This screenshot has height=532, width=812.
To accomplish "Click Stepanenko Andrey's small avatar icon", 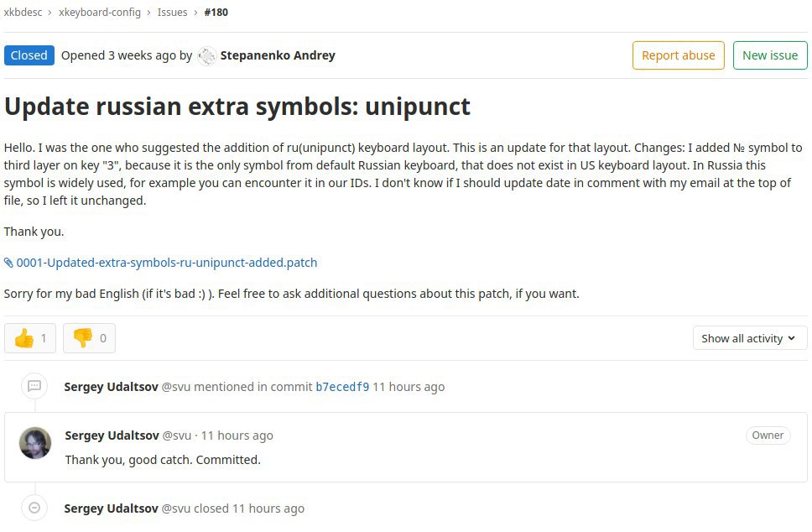I will click(x=207, y=56).
